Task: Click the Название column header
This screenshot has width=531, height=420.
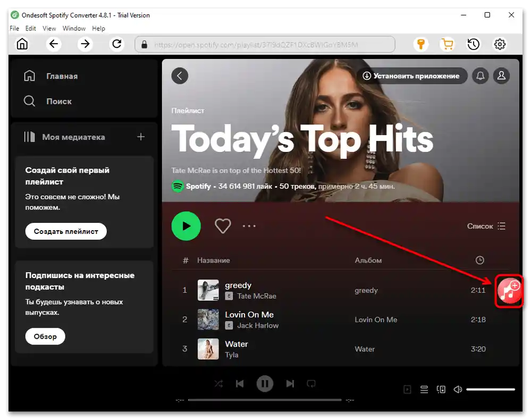Action: point(214,261)
